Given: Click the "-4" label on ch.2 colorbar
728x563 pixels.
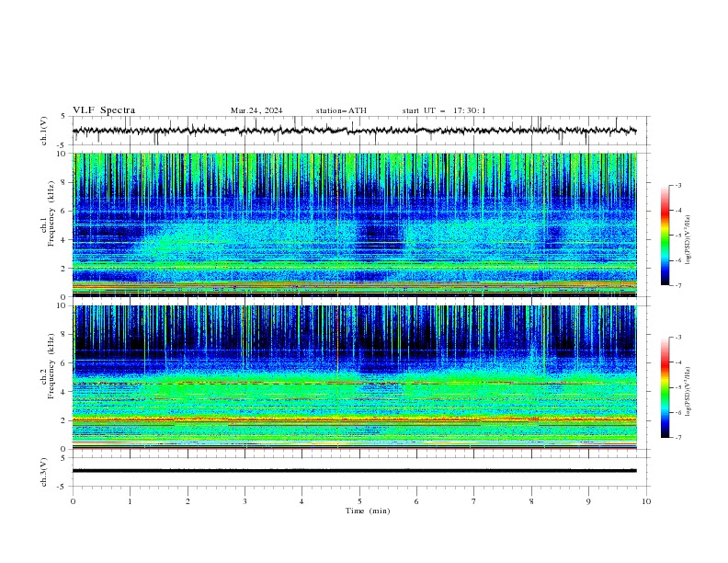Looking at the screenshot, I should coord(678,362).
